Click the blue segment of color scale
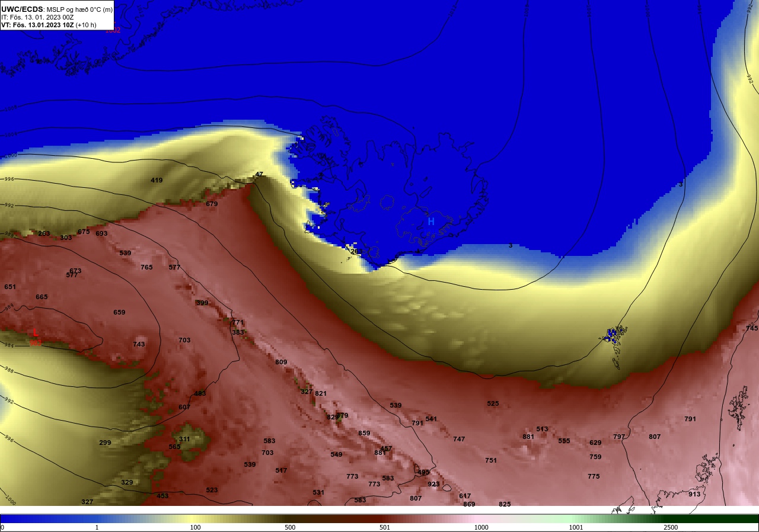Screen dimensions: 759x532 tap(47, 518)
